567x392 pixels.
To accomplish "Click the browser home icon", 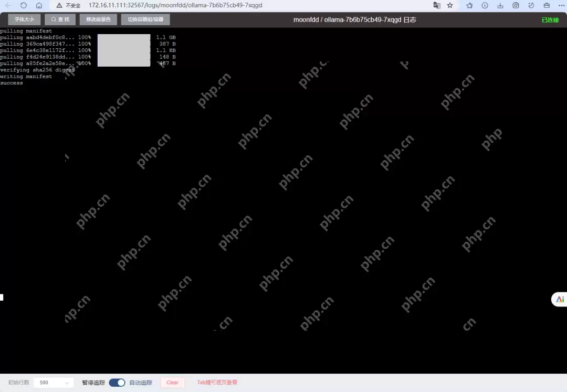I will pos(39,5).
